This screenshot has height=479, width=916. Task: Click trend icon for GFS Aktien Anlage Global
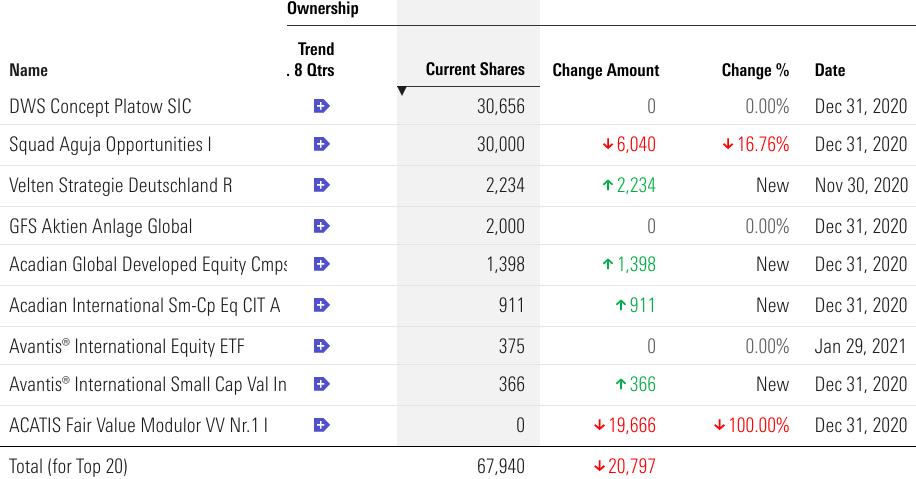[x=321, y=226]
